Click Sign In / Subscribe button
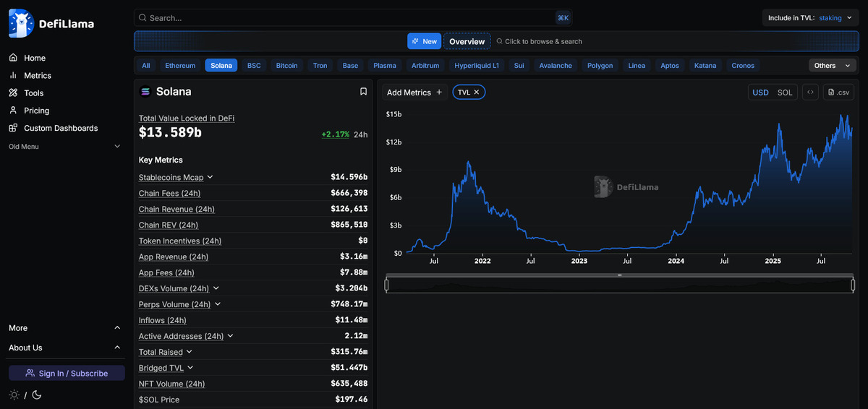The image size is (868, 409). point(67,374)
